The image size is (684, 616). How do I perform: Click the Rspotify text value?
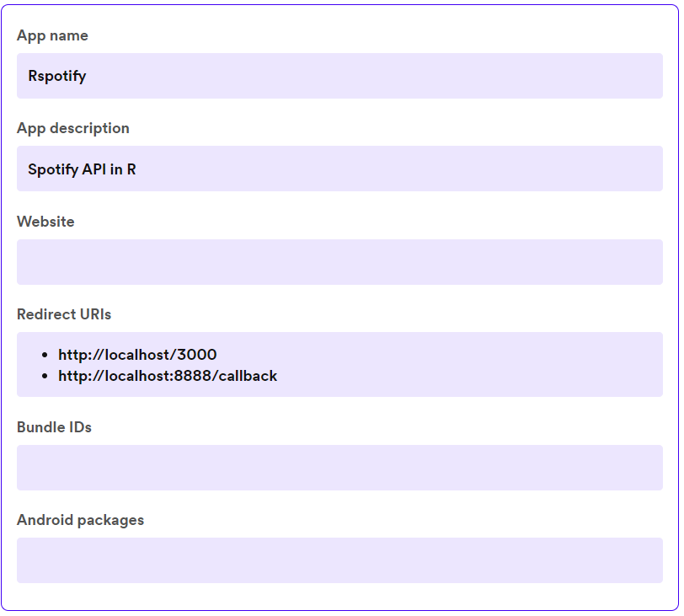[x=57, y=76]
